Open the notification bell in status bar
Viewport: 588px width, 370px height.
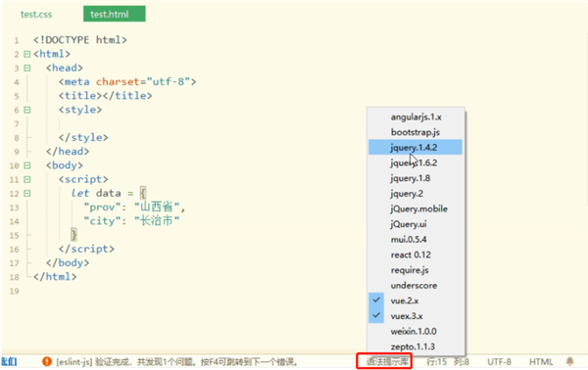(569, 361)
